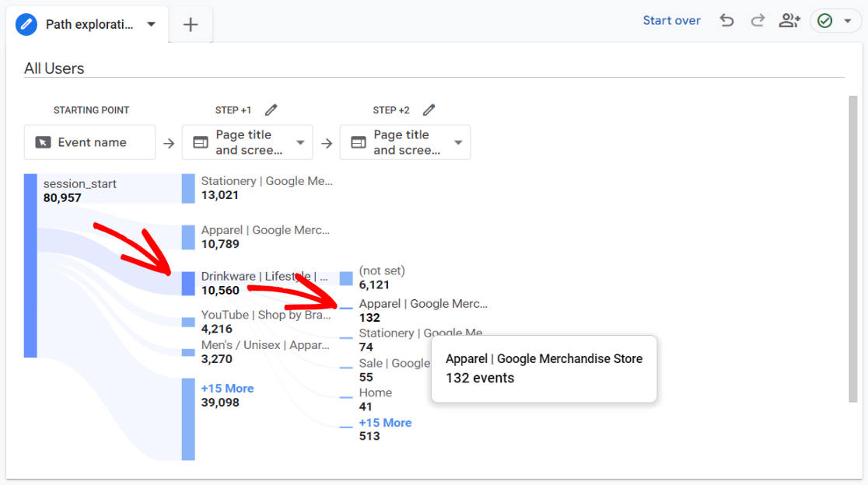Screen dimensions: 868x485
Task: Select the Path exploration tab
Action: tap(89, 24)
